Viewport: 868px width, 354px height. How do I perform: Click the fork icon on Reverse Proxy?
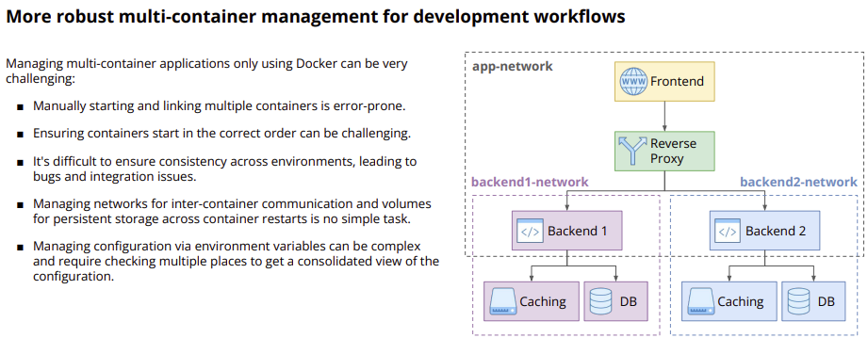point(632,151)
